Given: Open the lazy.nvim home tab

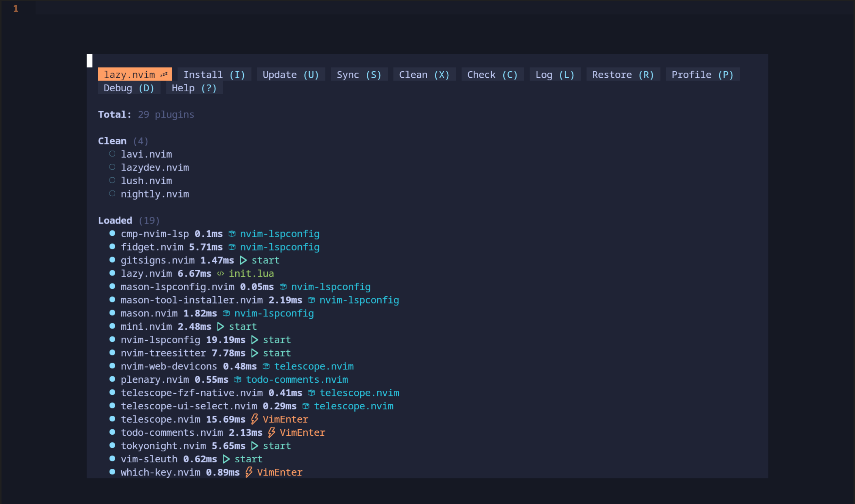Looking at the screenshot, I should point(135,75).
